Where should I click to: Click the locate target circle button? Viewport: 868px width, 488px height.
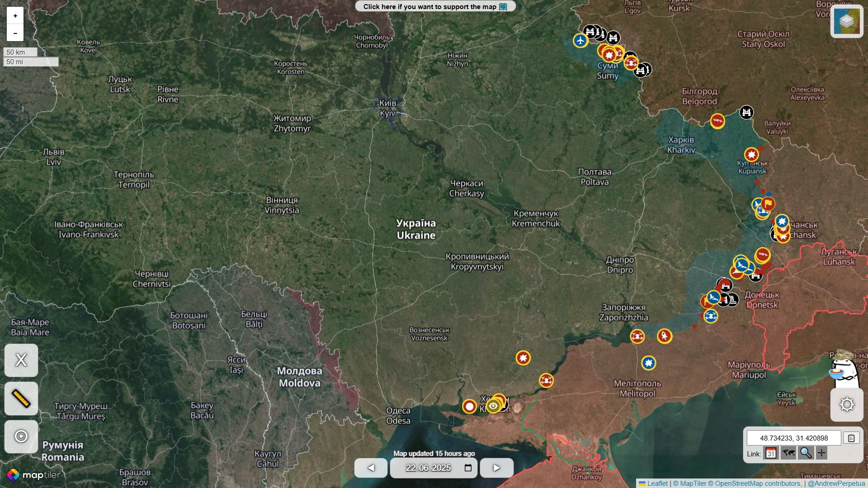21,436
